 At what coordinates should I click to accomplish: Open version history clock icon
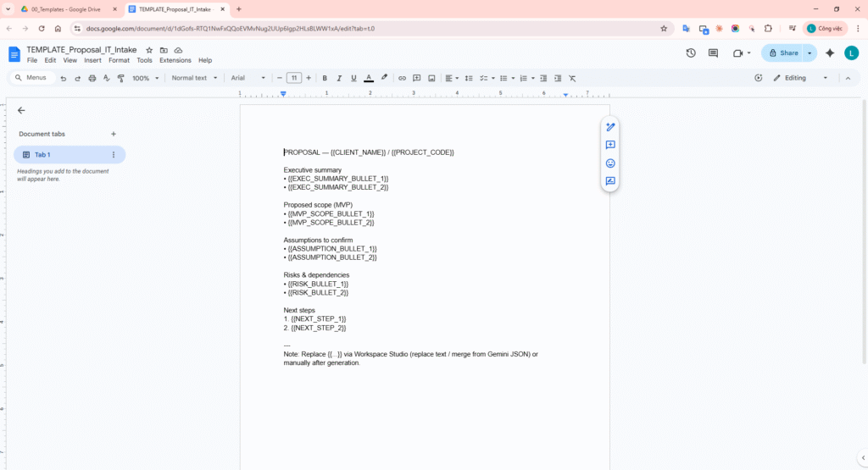tap(691, 53)
